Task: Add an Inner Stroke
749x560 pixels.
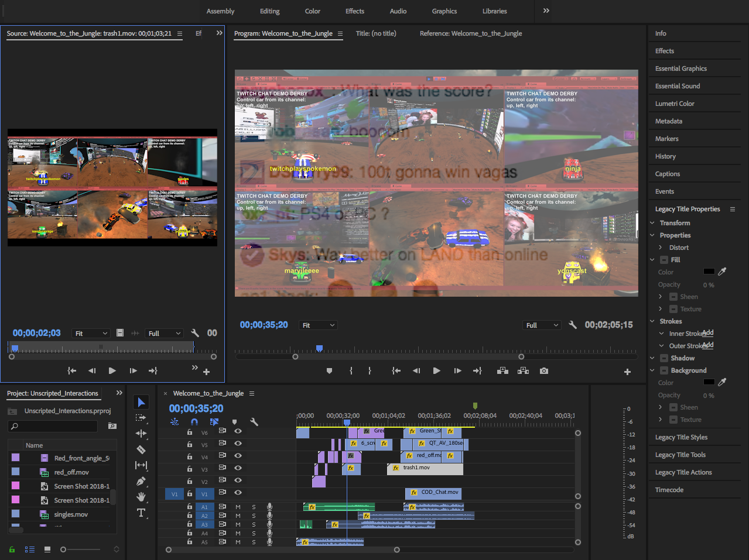Action: point(708,332)
